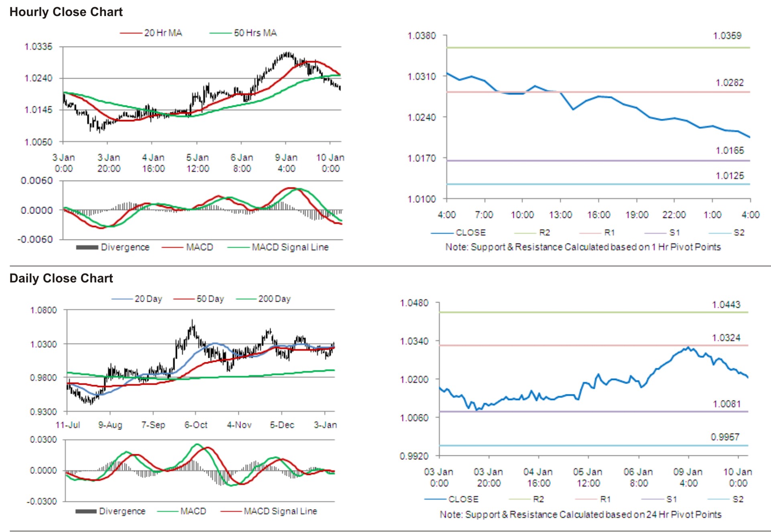This screenshot has width=771, height=532.
Task: Click the 1.0335 y-axis label
Action: click(x=39, y=47)
